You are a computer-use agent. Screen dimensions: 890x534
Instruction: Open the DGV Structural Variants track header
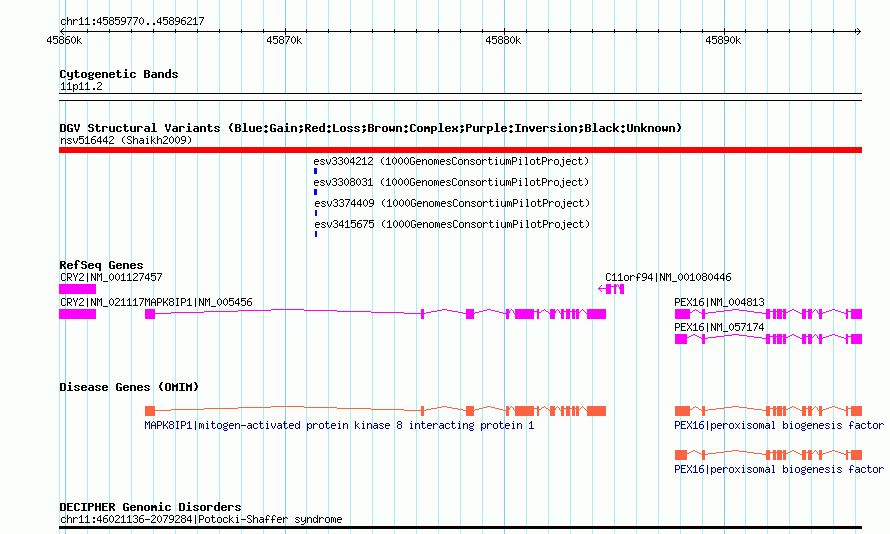click(x=370, y=128)
